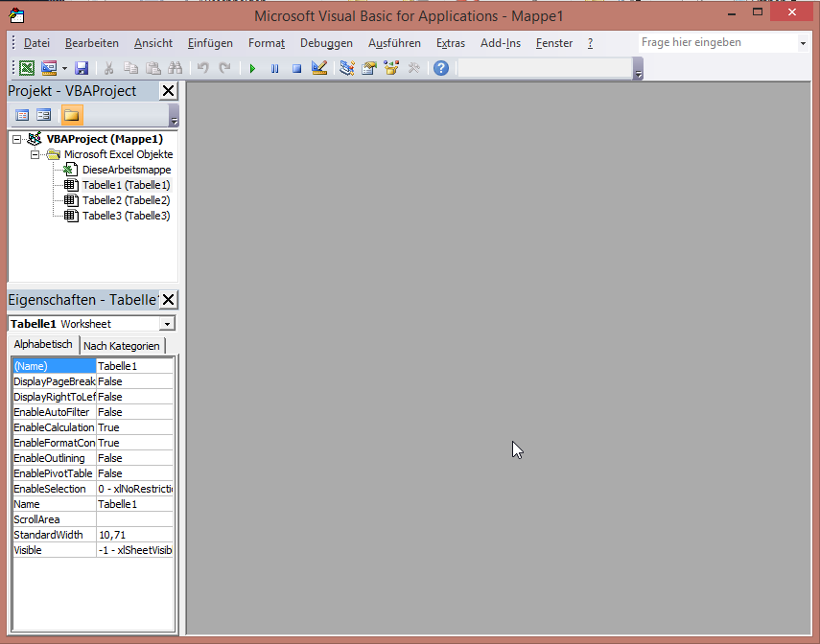Open the Extras menu

pyautogui.click(x=451, y=43)
